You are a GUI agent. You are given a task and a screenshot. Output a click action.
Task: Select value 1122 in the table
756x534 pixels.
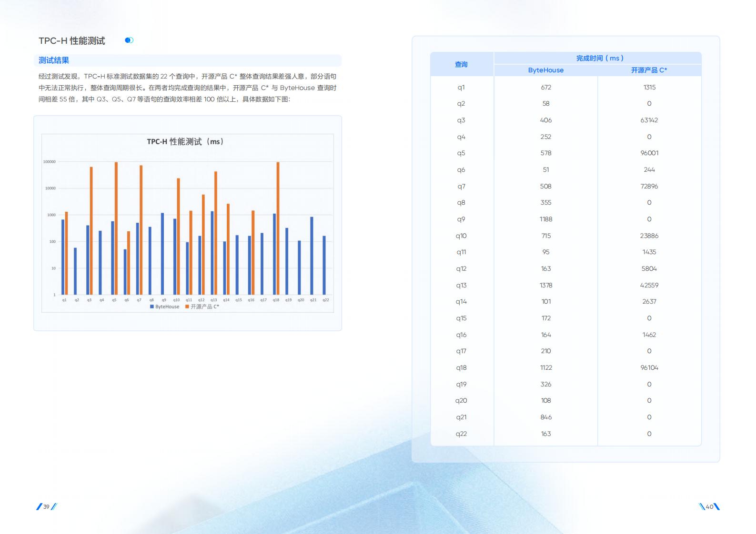[x=546, y=367]
